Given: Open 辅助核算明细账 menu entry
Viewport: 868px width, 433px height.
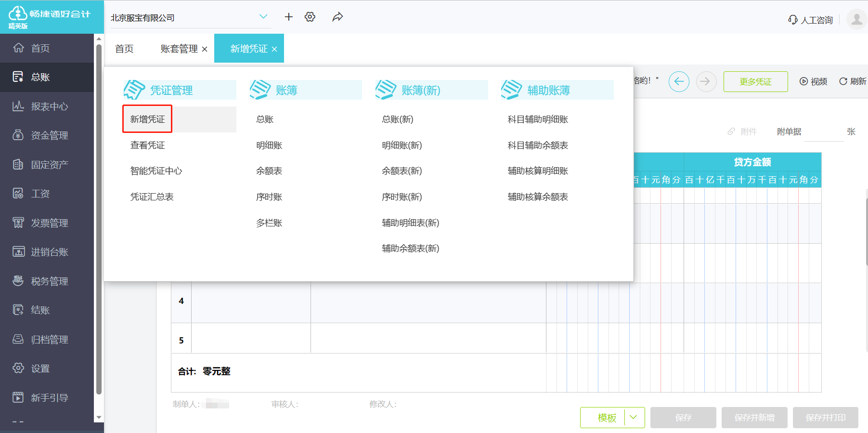Looking at the screenshot, I should [x=538, y=171].
